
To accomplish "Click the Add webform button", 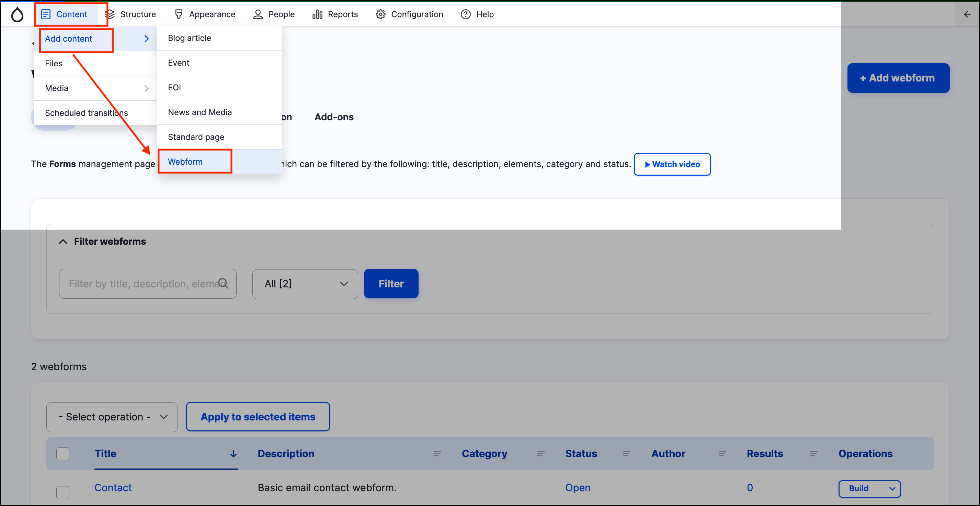I will [898, 78].
